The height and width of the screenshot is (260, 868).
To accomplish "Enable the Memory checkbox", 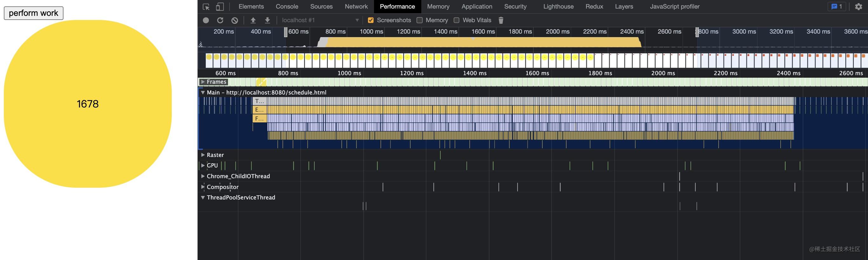I will [x=419, y=20].
